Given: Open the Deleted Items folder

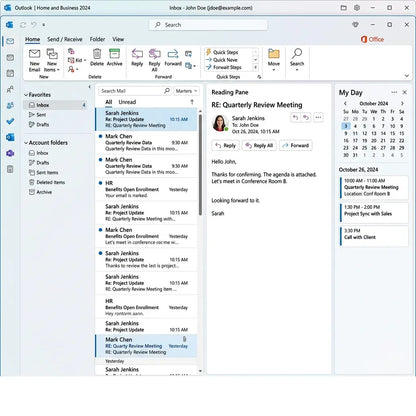Looking at the screenshot, I should point(47,182).
